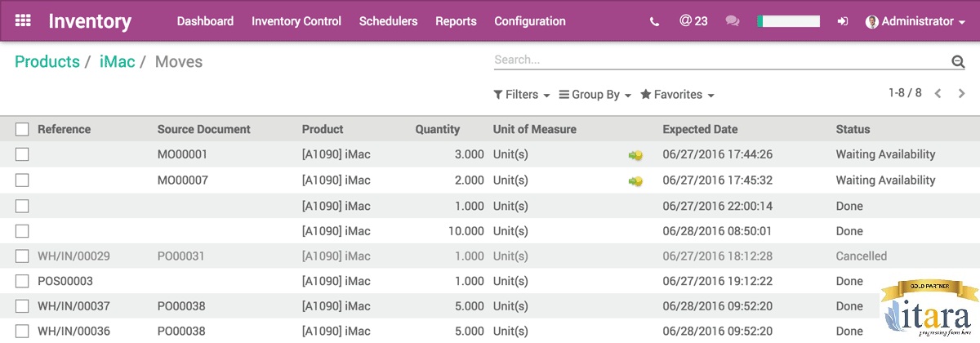Check the WH/IN/00036 row checkbox
This screenshot has height=343, width=980.
[x=22, y=332]
